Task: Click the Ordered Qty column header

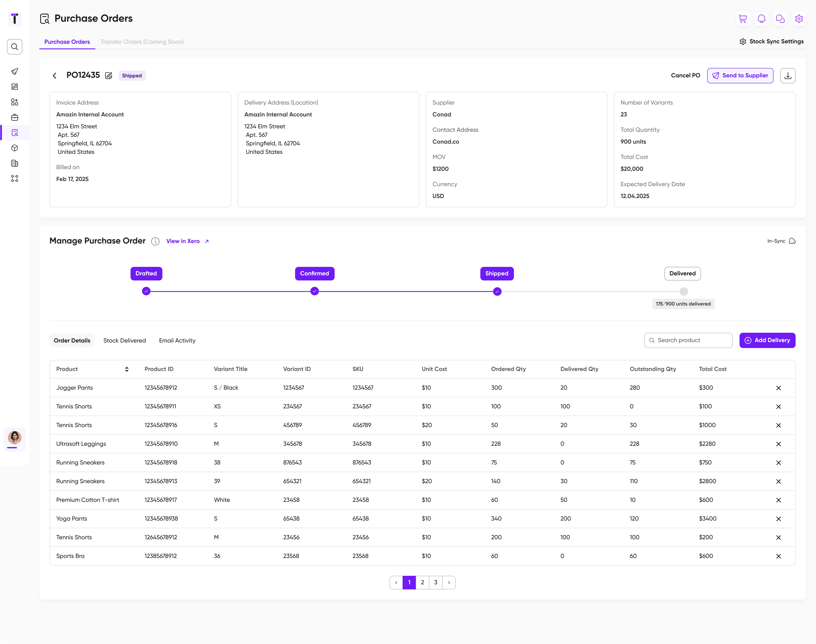Action: (x=508, y=369)
